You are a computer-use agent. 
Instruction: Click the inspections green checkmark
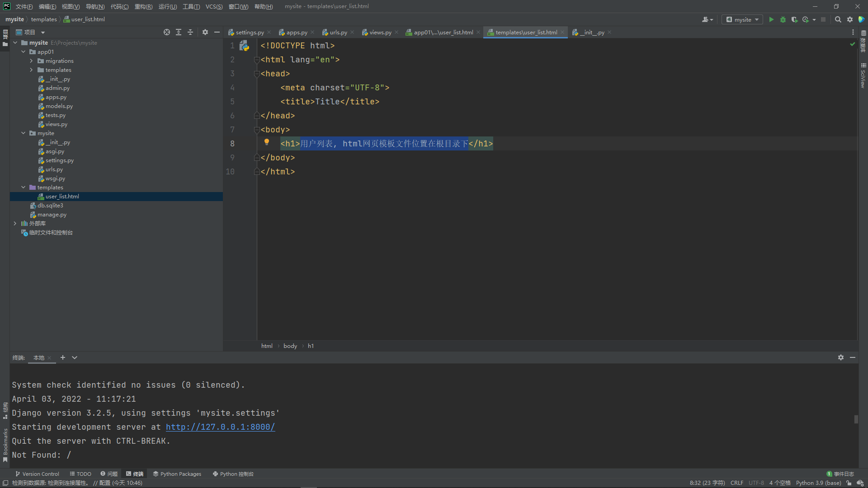[852, 44]
